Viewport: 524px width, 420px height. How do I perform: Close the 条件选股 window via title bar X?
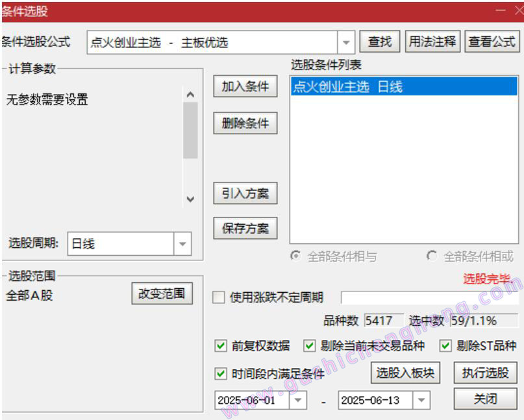click(x=519, y=10)
